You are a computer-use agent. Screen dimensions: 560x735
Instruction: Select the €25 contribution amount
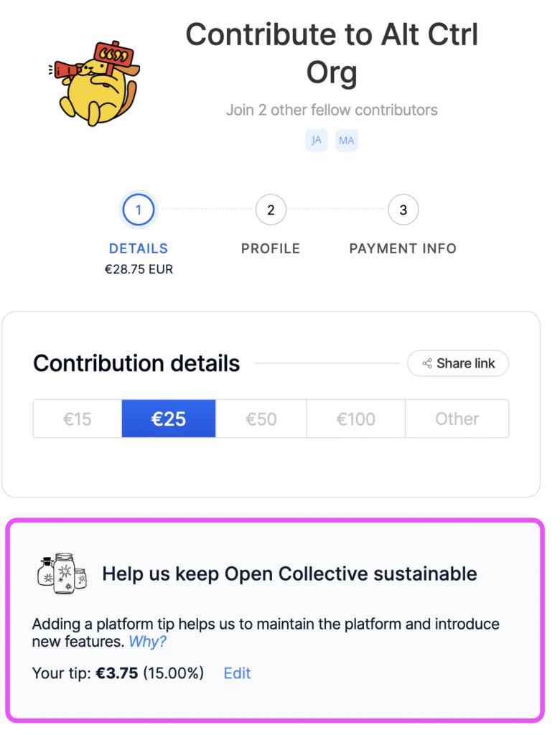pyautogui.click(x=169, y=418)
